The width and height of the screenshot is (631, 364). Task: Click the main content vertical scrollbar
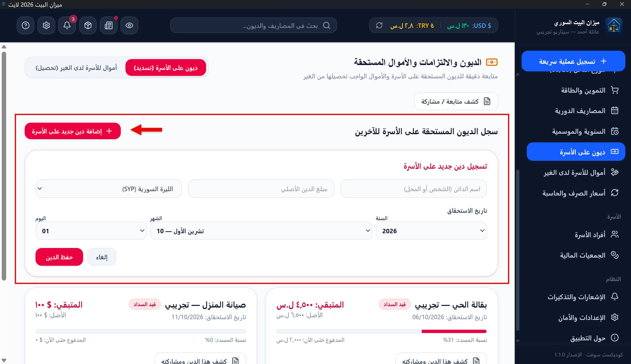click(x=4, y=166)
